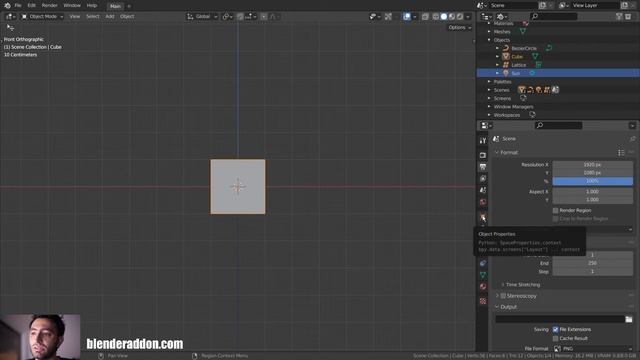
Task: Expand the Time Stretching subpanel
Action: click(x=503, y=285)
